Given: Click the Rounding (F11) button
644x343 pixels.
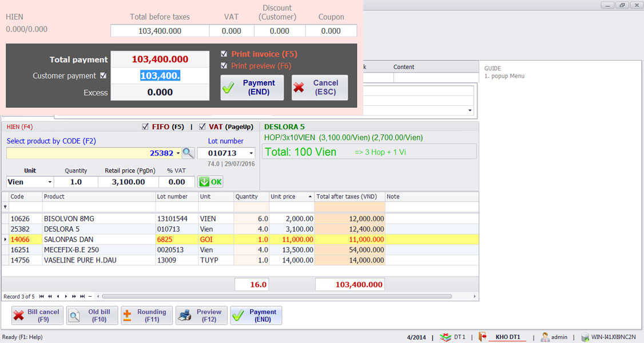Looking at the screenshot, I should tap(146, 316).
